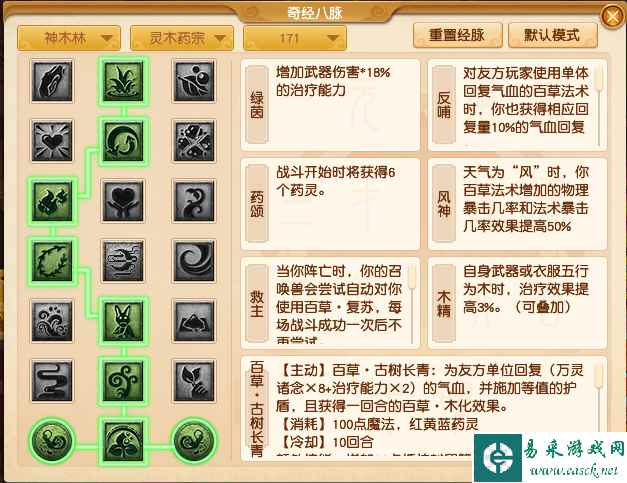Viewport: 627px width, 483px height.
Task: Choose the grey swirl wind skill icon
Action: tap(194, 261)
